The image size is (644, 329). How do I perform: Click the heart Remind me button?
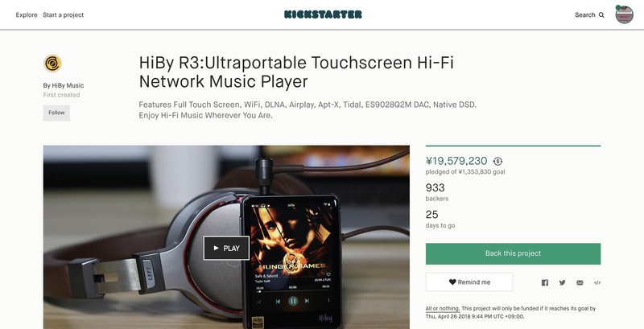pyautogui.click(x=469, y=282)
